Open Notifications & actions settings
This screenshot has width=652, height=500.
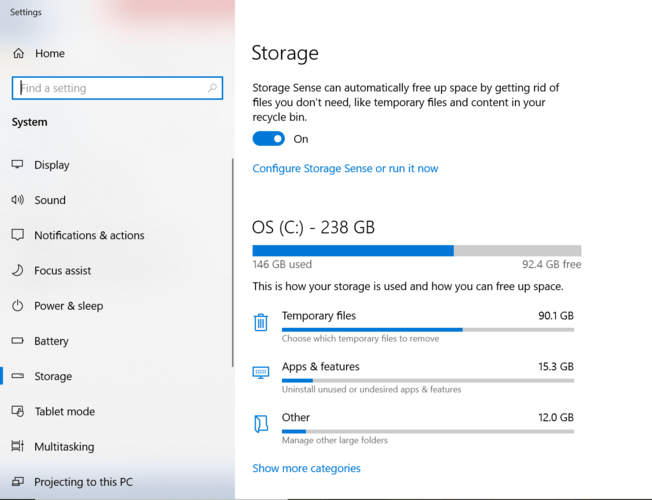[x=89, y=236]
